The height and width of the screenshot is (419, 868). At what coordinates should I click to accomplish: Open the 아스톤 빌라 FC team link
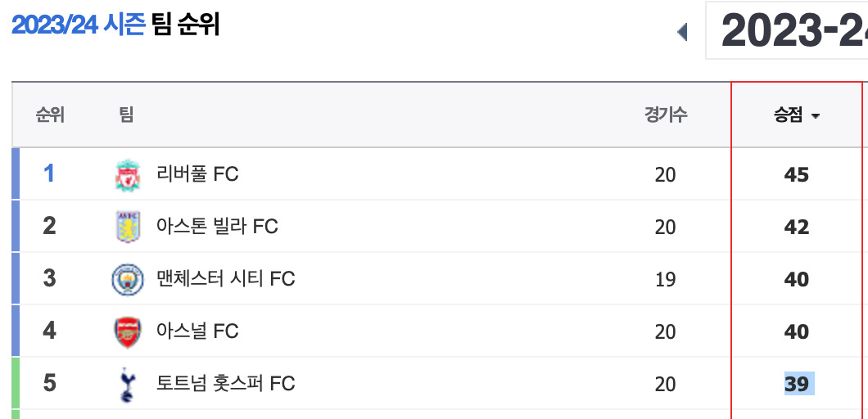pyautogui.click(x=217, y=227)
